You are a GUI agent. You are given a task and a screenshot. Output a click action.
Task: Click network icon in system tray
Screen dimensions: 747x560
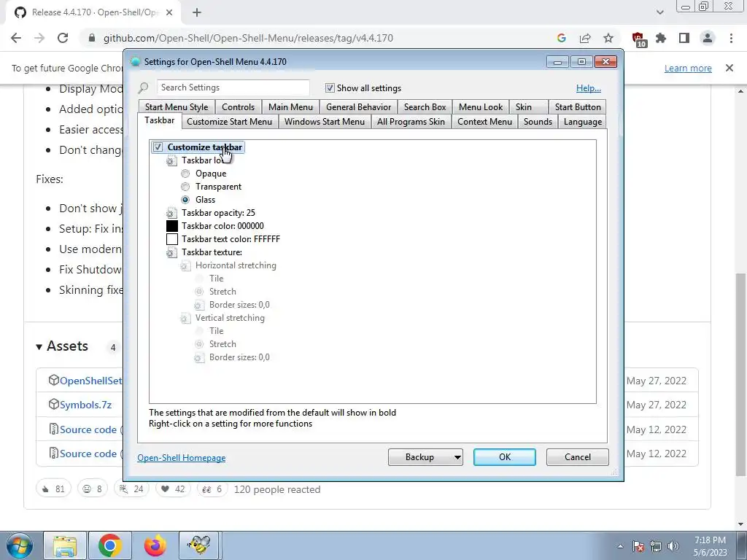coord(656,546)
